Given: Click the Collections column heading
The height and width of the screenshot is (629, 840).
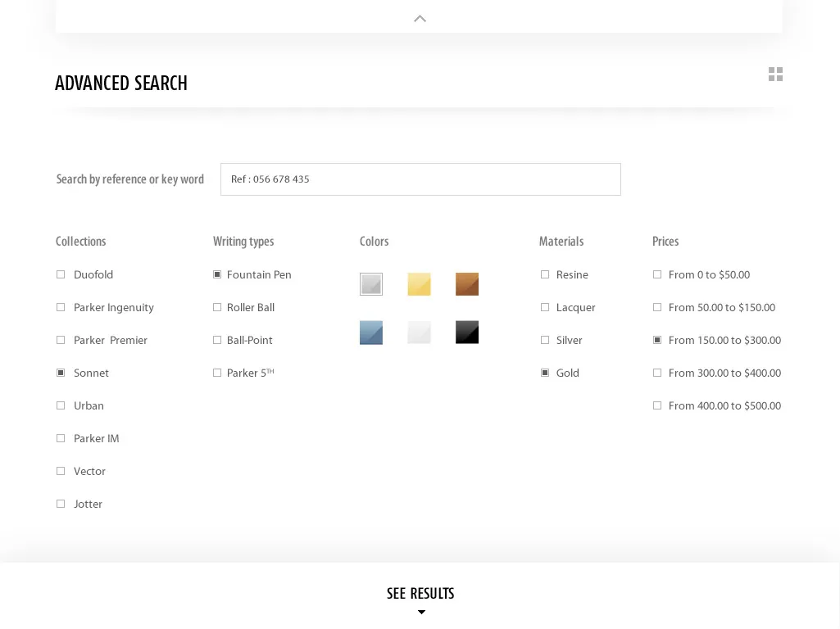Looking at the screenshot, I should click(x=81, y=242).
